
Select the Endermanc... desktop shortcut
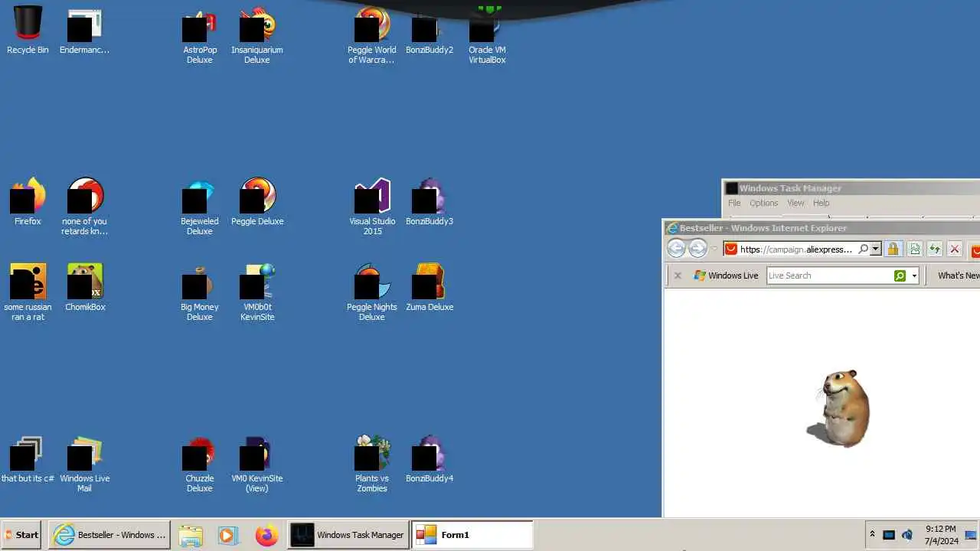(x=84, y=31)
